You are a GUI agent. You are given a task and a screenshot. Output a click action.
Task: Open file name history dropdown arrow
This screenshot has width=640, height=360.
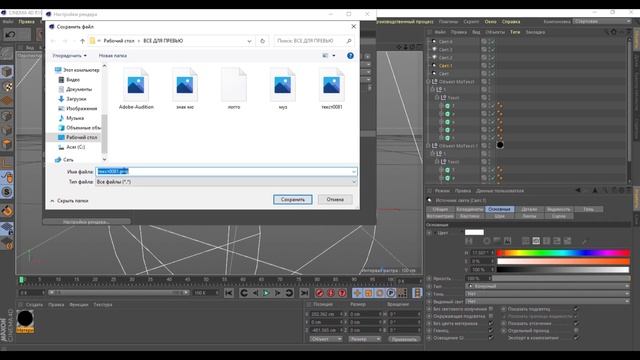pos(353,171)
